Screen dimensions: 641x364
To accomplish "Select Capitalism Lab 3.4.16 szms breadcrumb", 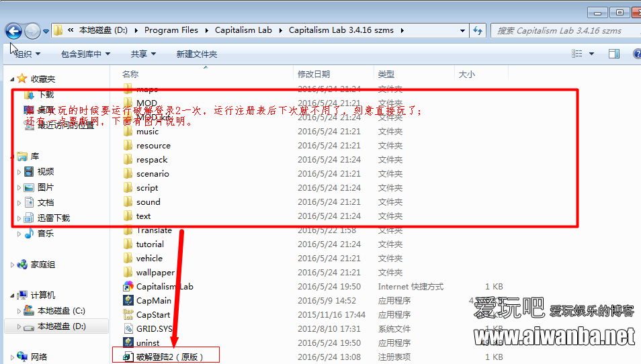I will (341, 30).
